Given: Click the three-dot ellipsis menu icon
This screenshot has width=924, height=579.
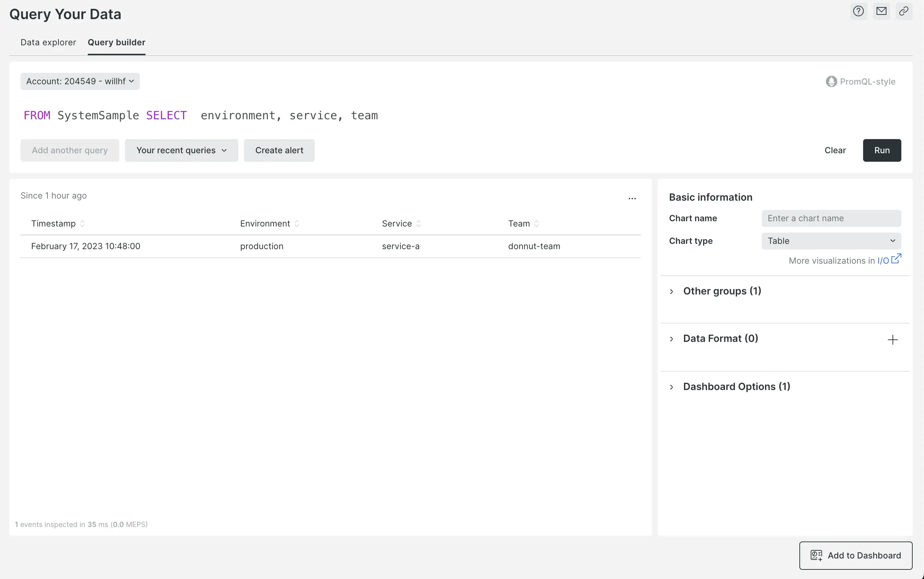Looking at the screenshot, I should pos(632,198).
